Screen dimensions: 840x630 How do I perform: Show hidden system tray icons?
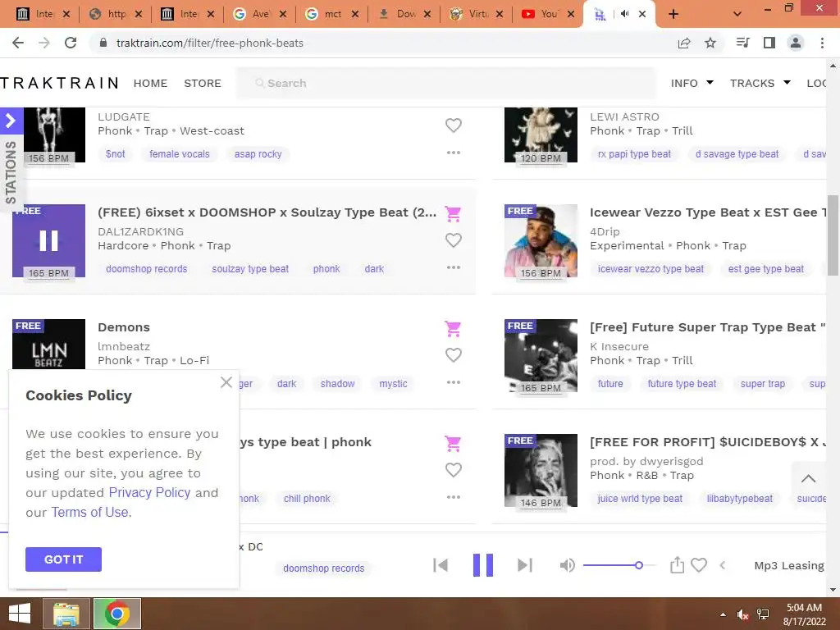click(724, 614)
